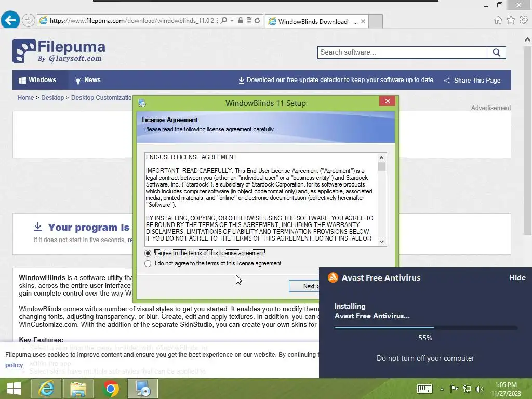This screenshot has height=399, width=532.
Task: Launch Google Chrome from the taskbar
Action: (x=111, y=389)
